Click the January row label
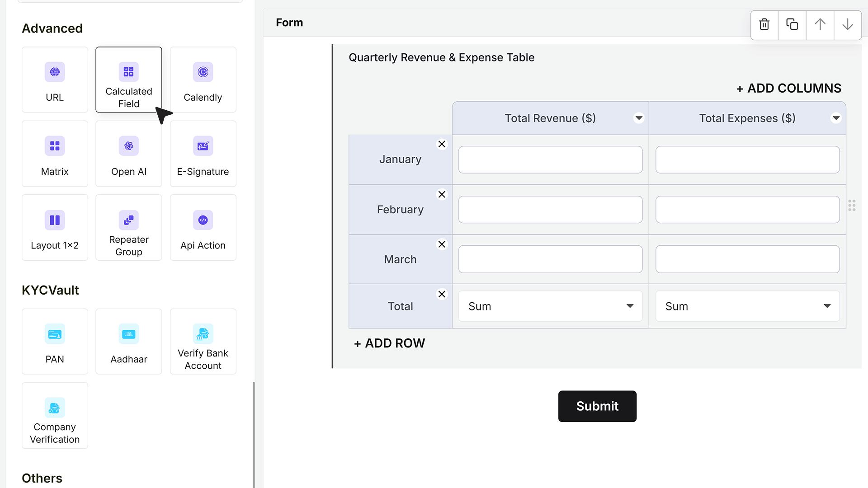Viewport: 868px width, 488px height. (x=400, y=160)
